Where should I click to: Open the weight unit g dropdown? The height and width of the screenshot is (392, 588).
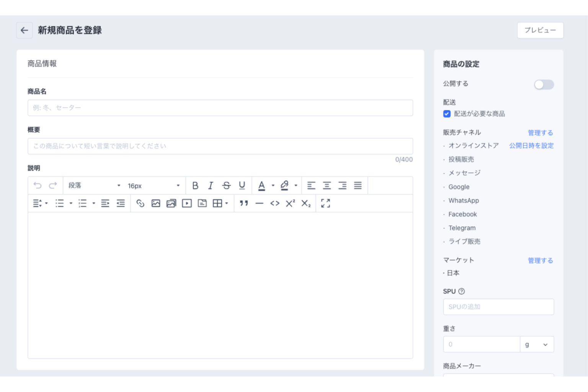(537, 344)
